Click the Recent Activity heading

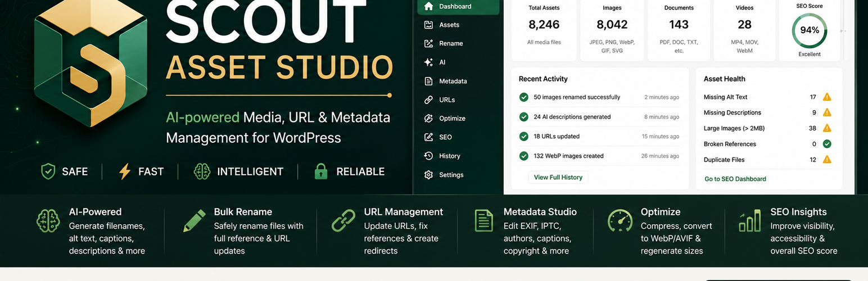543,79
